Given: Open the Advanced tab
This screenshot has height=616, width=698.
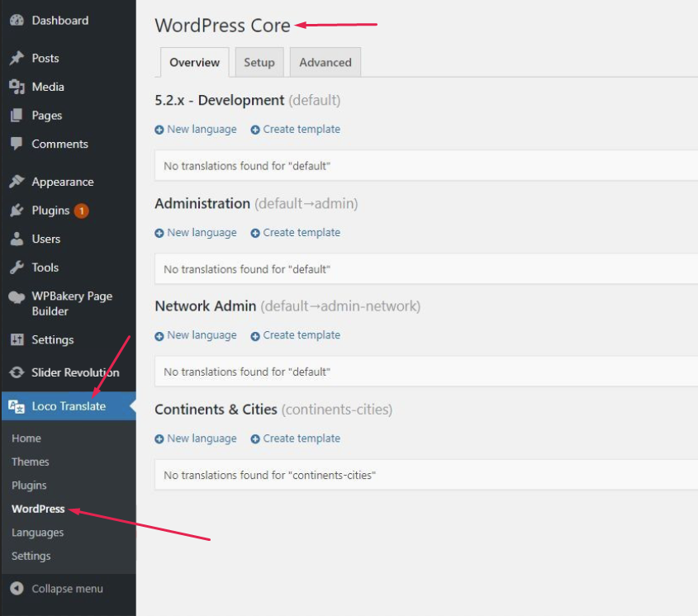Looking at the screenshot, I should coord(325,62).
